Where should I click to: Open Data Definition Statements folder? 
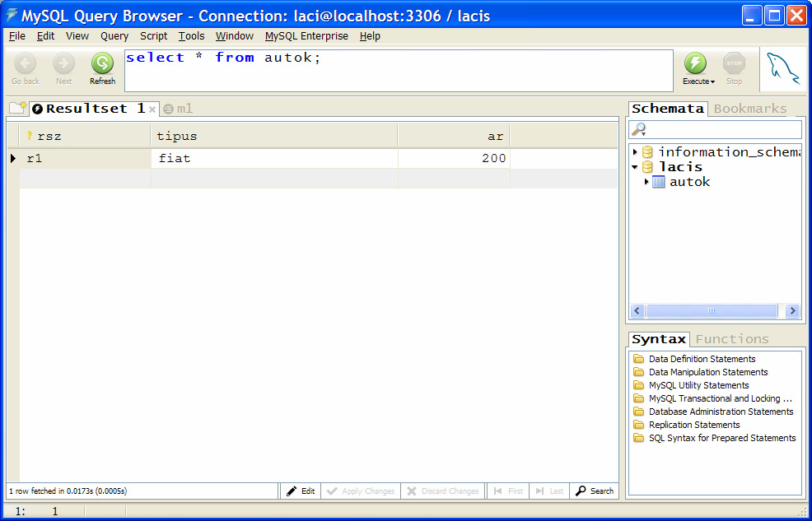pos(702,359)
